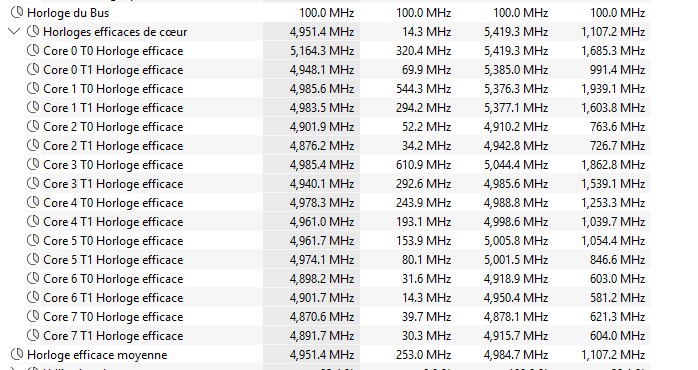The image size is (698, 370).
Task: Click clock icon of Core 1 T1 Horloge efficace
Action: [x=33, y=107]
